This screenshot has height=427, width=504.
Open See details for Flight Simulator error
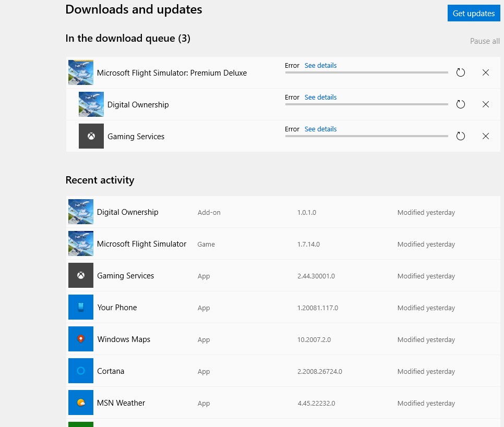(320, 66)
